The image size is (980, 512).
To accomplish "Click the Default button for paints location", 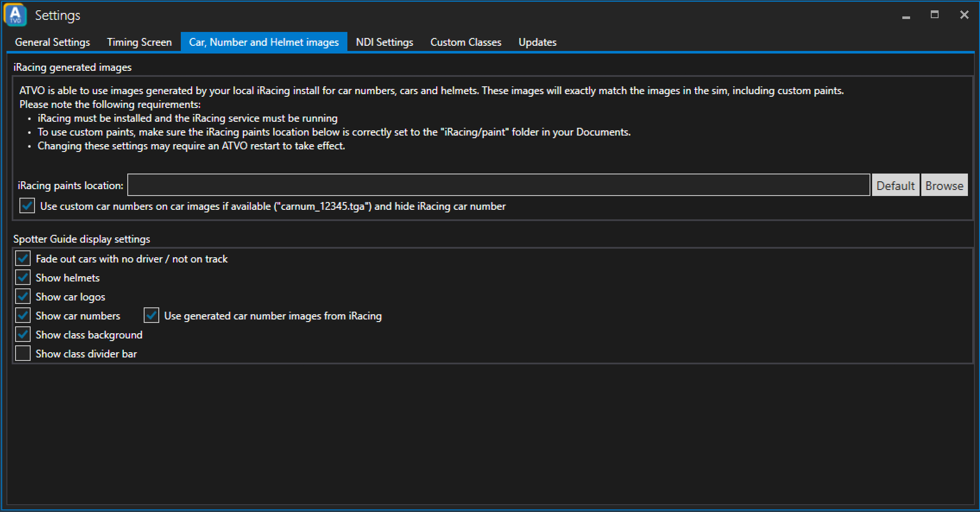I will tap(895, 185).
